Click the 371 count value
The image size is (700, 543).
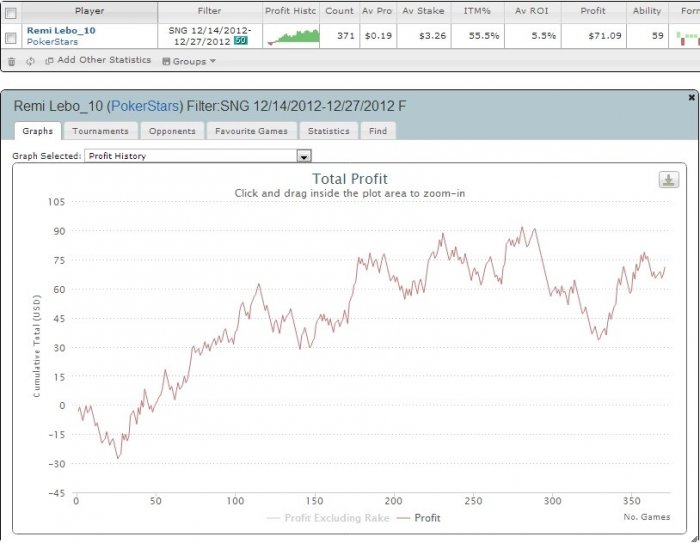346,36
